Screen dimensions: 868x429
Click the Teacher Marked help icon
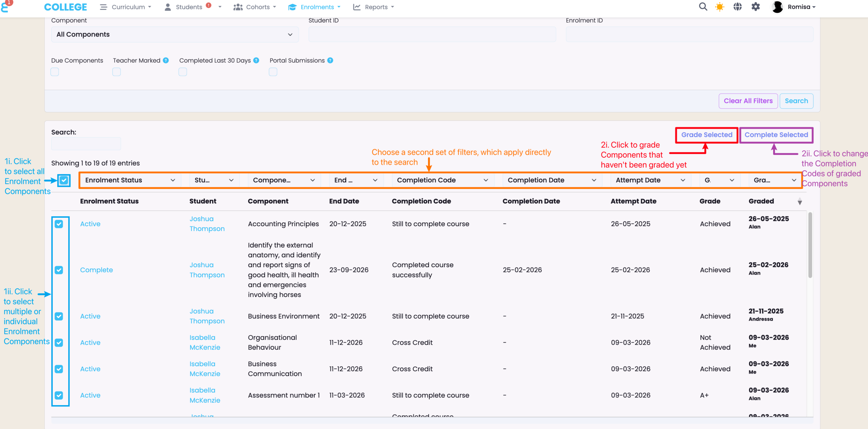pos(166,60)
